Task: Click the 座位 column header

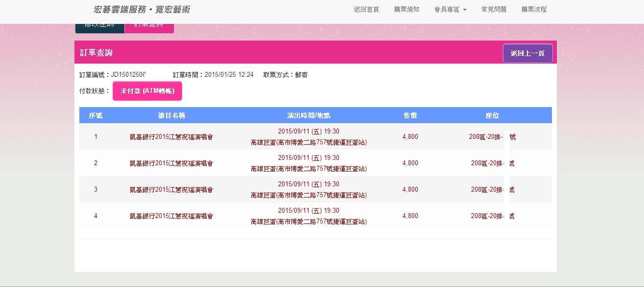Action: pos(492,115)
